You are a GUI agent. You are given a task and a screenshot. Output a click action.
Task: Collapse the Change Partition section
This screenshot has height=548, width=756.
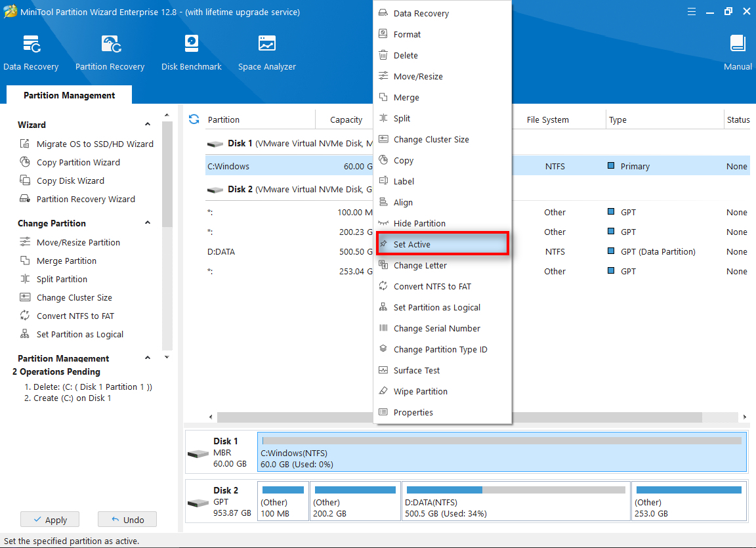click(148, 223)
